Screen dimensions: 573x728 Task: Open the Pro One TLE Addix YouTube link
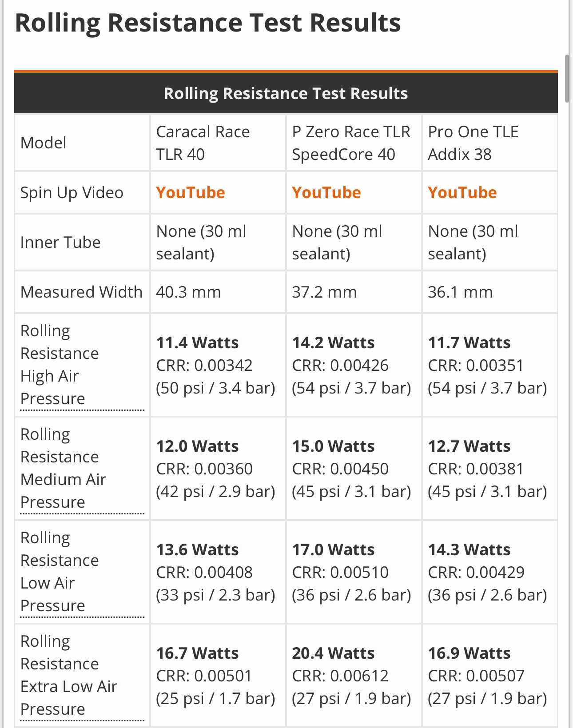(x=462, y=193)
